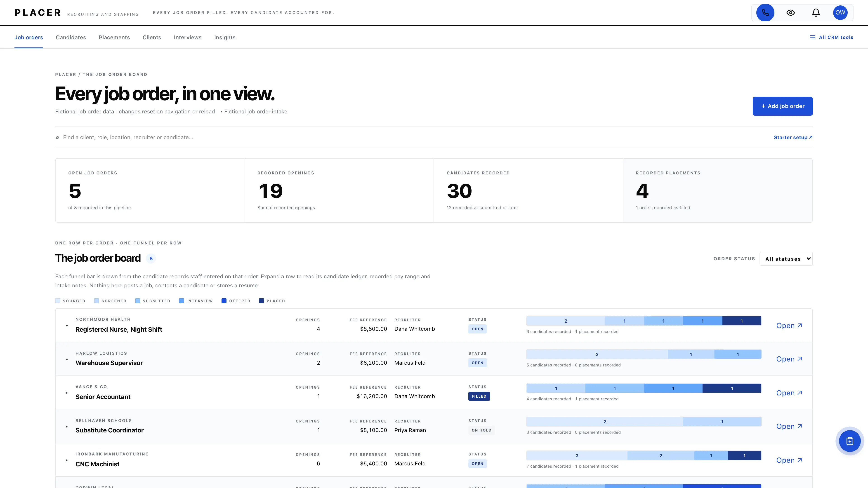Image resolution: width=868 pixels, height=488 pixels.
Task: Open the CNC Machinist job order link
Action: pos(789,460)
